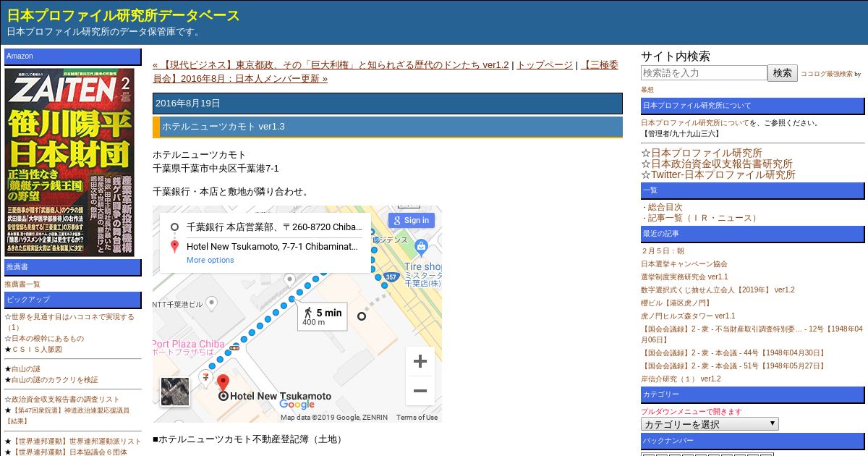This screenshot has height=456, width=868.
Task: Click the ピックアップ section header
Action: click(73, 300)
